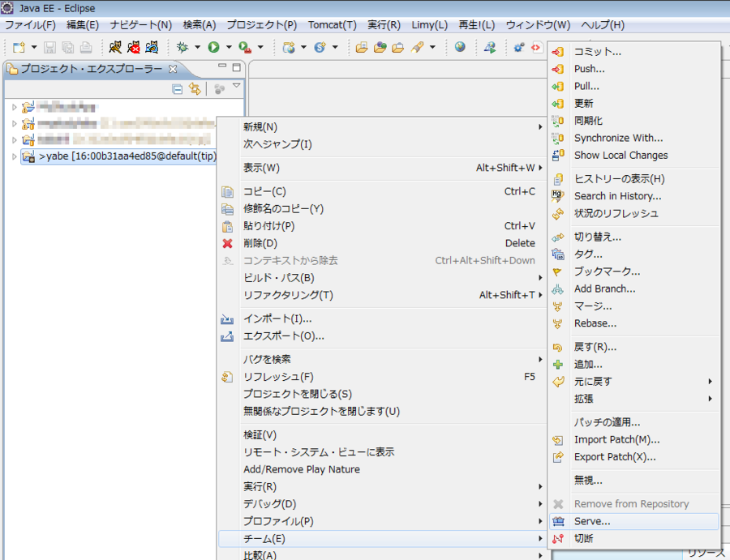
Task: Choose Serve... in the Team submenu
Action: click(x=634, y=521)
